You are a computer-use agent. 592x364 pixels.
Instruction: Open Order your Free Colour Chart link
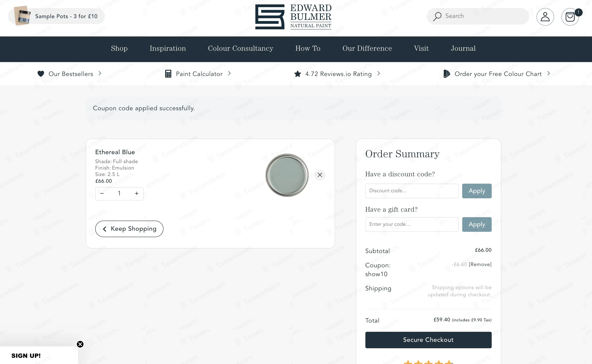[x=498, y=74]
